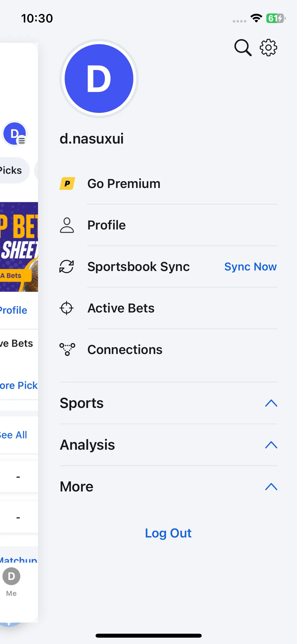Collapse the More section chevron
The height and width of the screenshot is (644, 297).
tap(271, 487)
